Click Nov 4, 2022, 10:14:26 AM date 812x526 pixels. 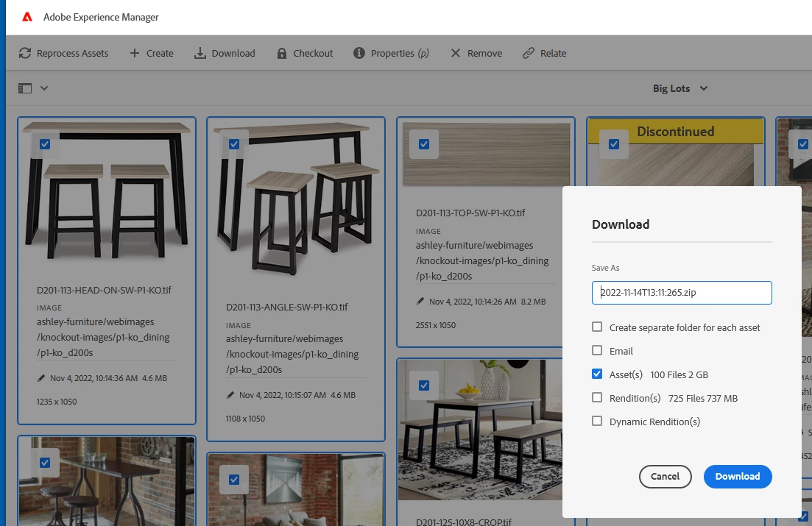pyautogui.click(x=473, y=302)
